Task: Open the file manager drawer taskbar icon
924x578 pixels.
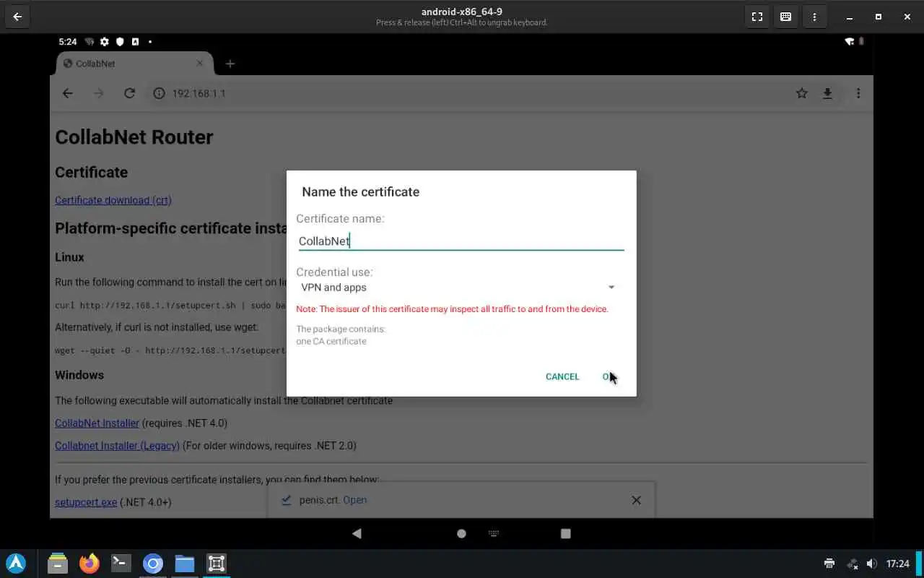Action: point(58,564)
